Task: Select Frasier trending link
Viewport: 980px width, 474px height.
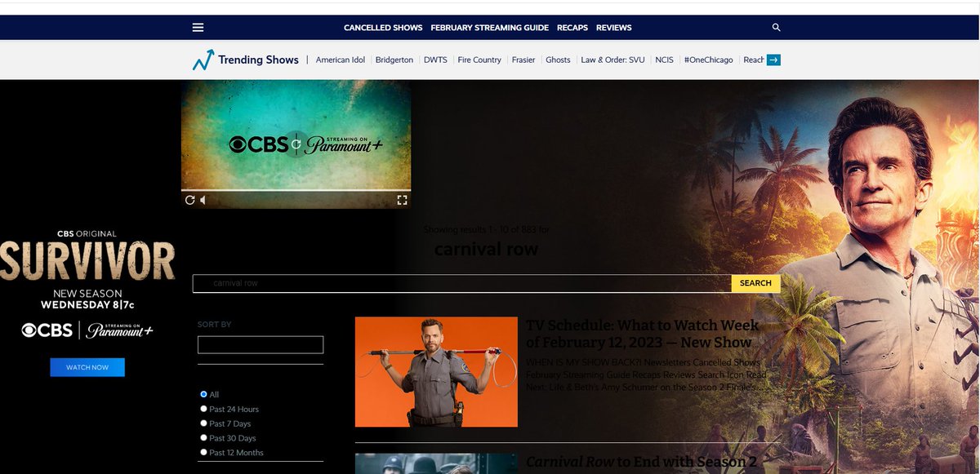Action: click(523, 60)
